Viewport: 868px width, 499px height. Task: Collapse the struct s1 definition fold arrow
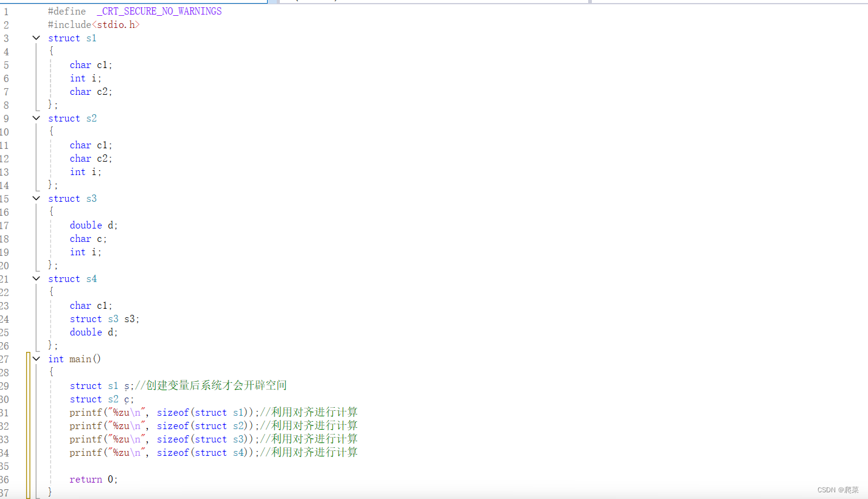click(x=36, y=38)
